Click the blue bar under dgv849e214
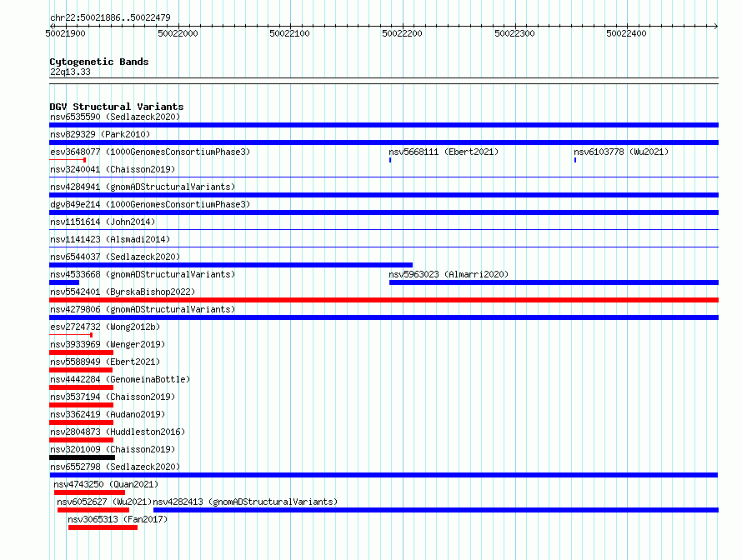The height and width of the screenshot is (560, 742). pos(384,212)
